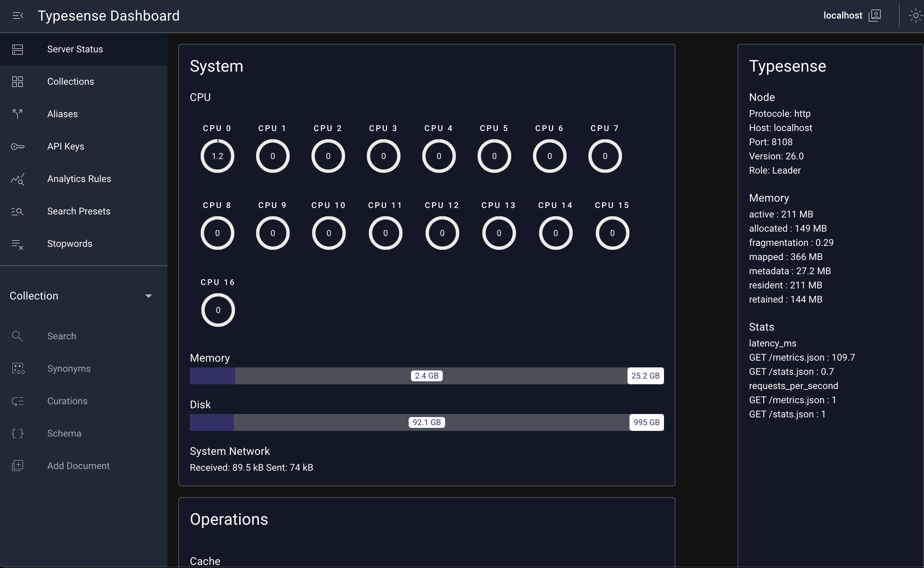Click 'GET /stats.json : 0.7' latency line
The height and width of the screenshot is (568, 924).
pyautogui.click(x=791, y=372)
